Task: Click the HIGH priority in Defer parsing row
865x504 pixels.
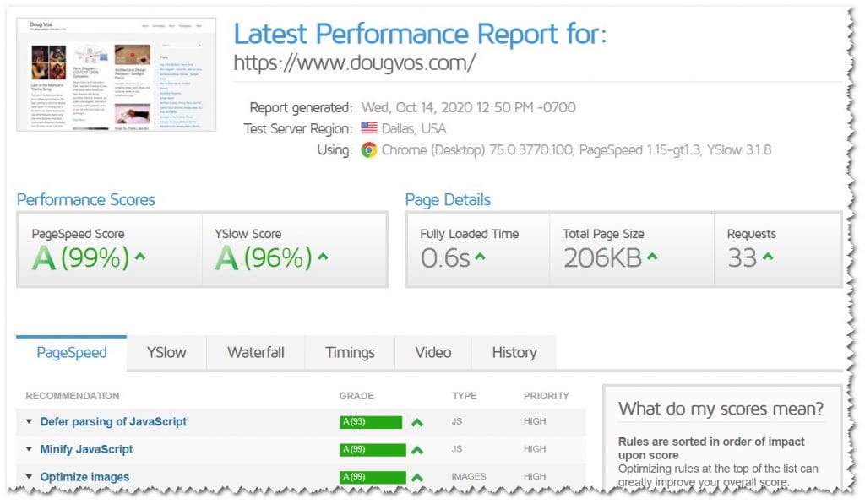Action: (535, 421)
